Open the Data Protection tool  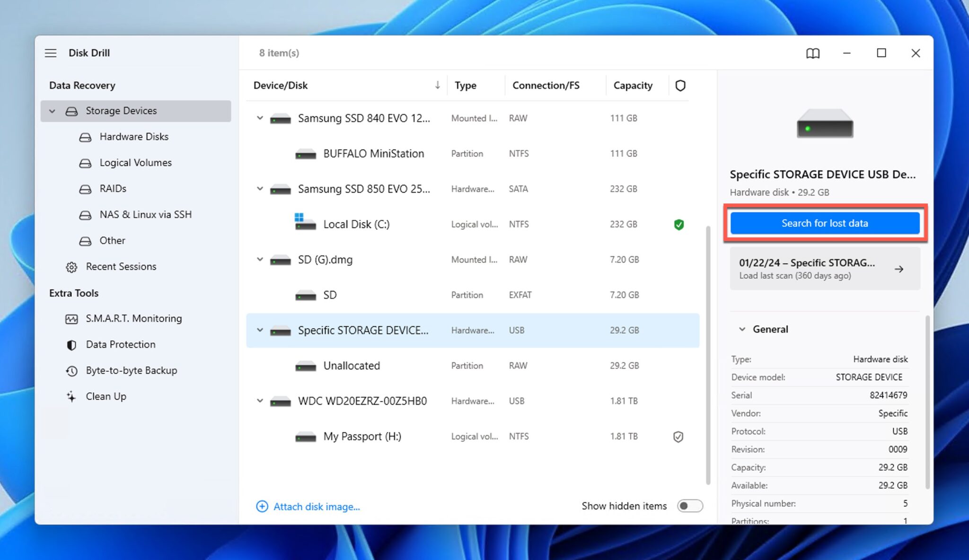tap(120, 344)
